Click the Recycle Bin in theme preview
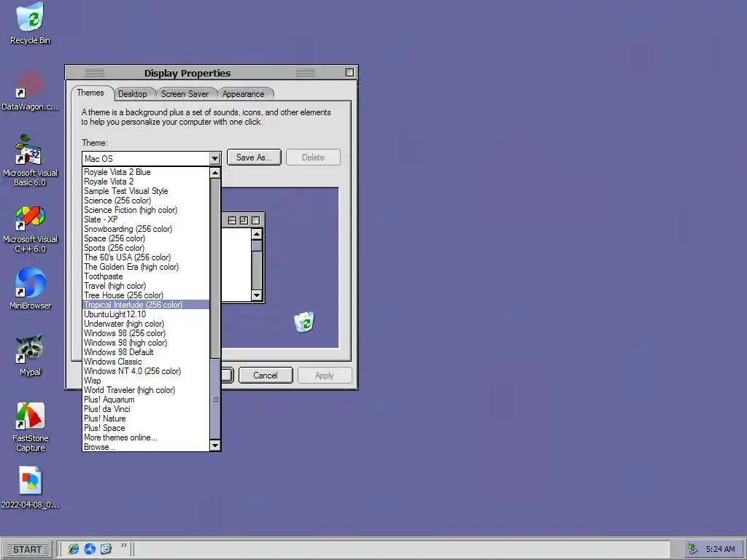The width and height of the screenshot is (747, 560). 304,322
